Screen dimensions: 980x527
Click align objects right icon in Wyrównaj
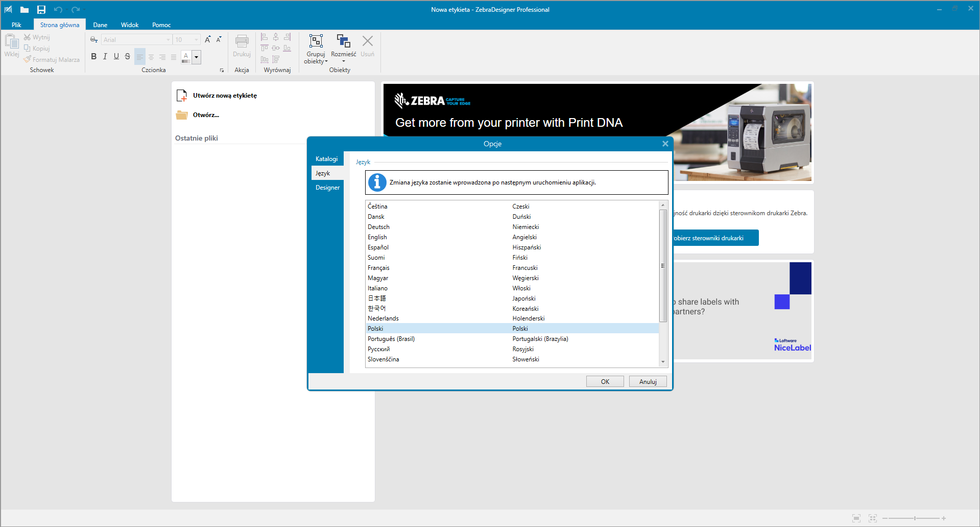[287, 37]
